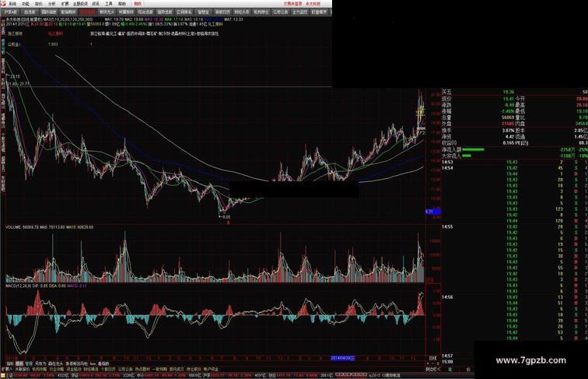
Task: Click the app logo icon at the menu bar
Action: tap(3, 4)
